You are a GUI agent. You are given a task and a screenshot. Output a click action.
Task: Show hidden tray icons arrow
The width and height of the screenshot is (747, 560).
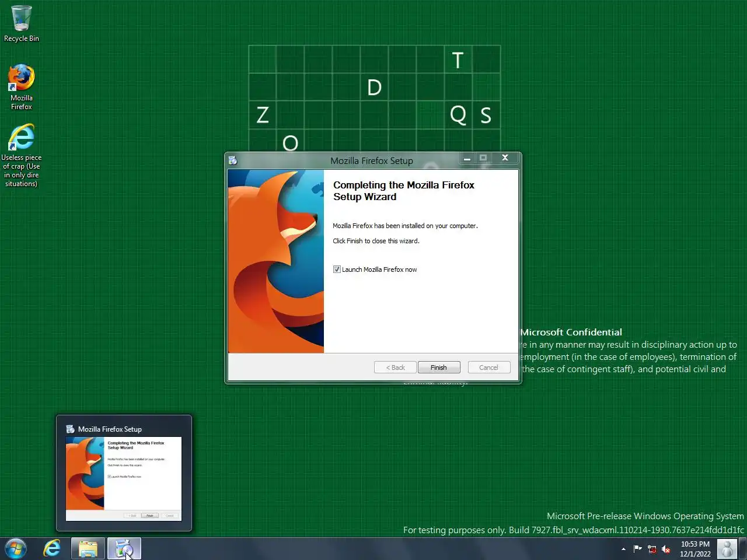click(x=623, y=549)
